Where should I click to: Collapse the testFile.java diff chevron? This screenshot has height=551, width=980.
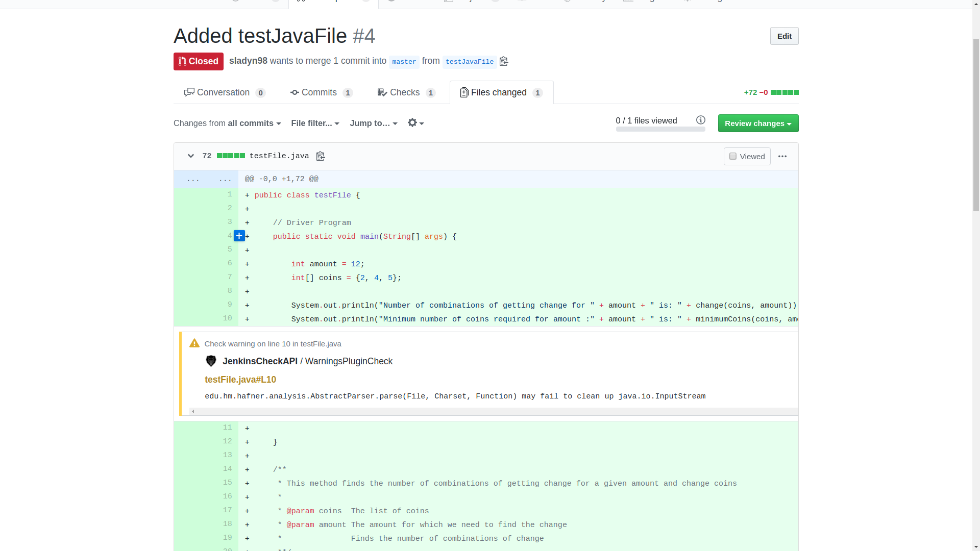tap(191, 156)
